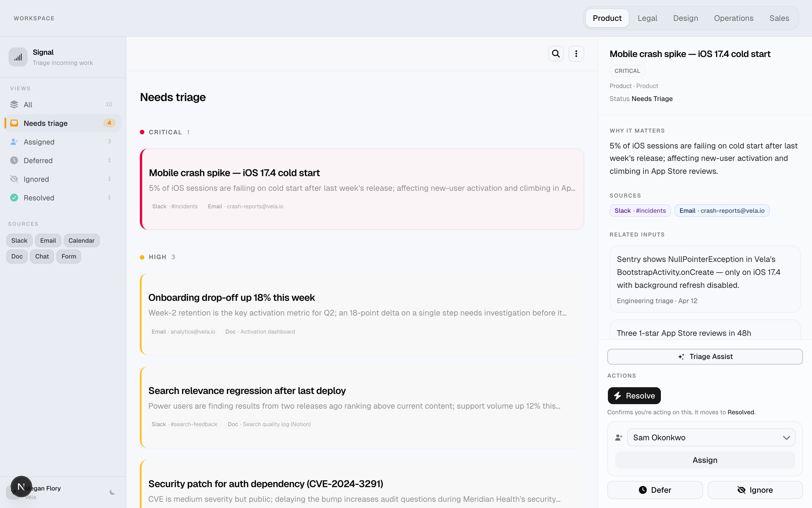Click 'Email · analytics@vela.io' source text
The height and width of the screenshot is (508, 812).
(x=183, y=332)
